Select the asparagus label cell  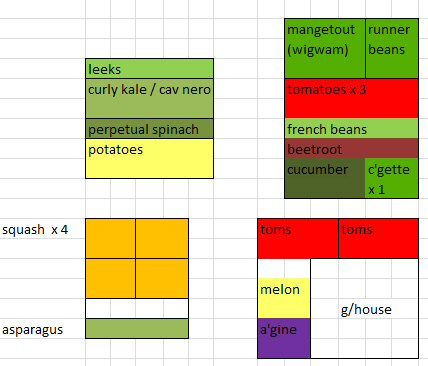tap(32, 330)
